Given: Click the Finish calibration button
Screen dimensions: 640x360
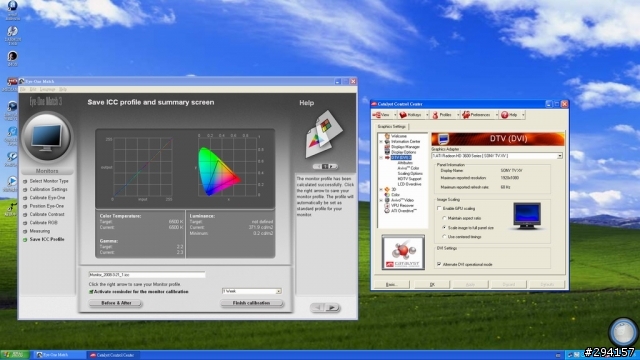Looking at the screenshot, I should click(251, 303).
